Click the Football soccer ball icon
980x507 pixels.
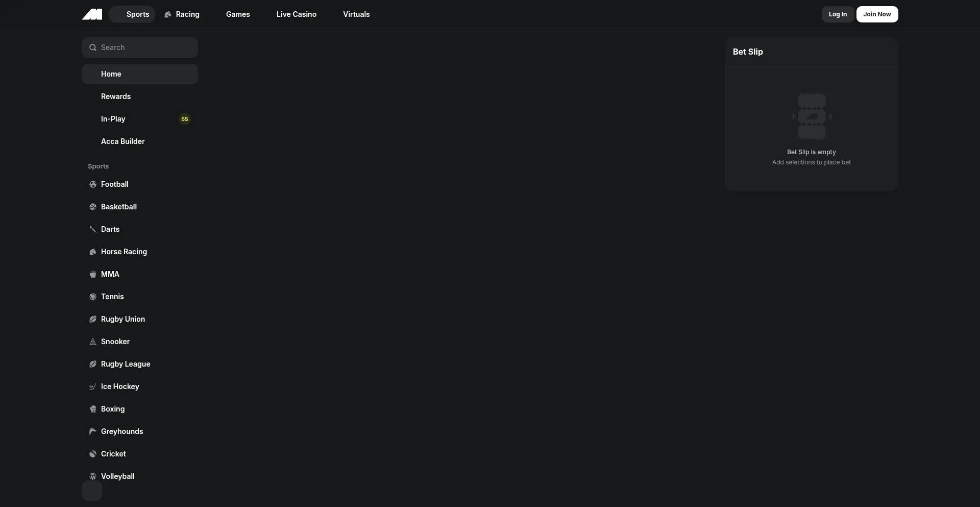click(93, 184)
